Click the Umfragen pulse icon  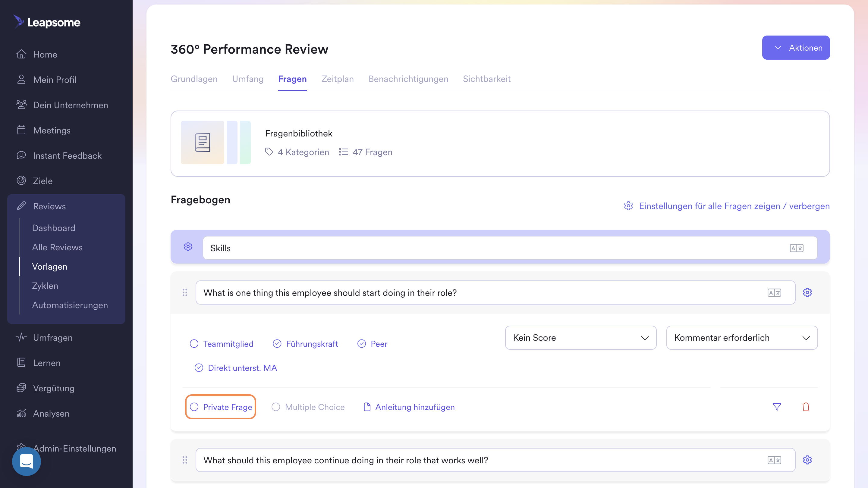pos(21,337)
